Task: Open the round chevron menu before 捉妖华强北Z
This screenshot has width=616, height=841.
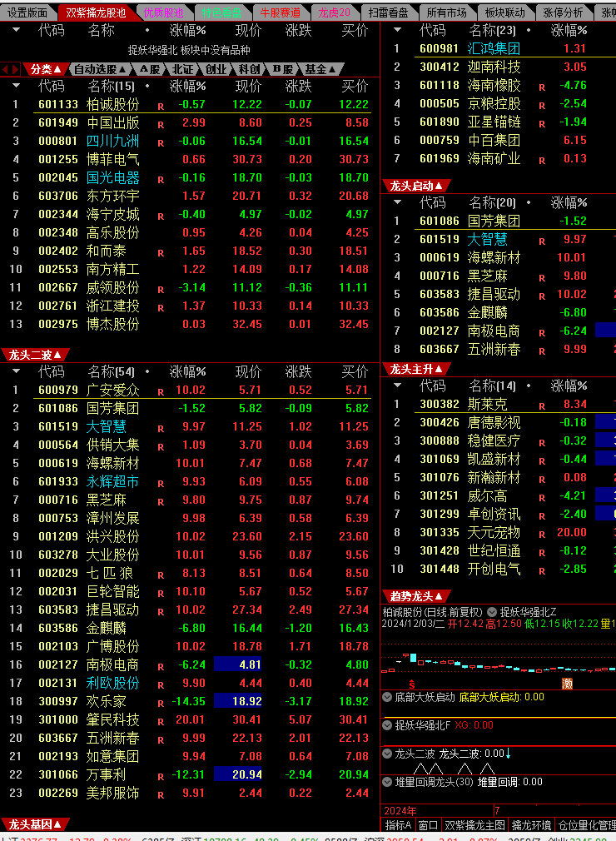Action: click(x=492, y=611)
